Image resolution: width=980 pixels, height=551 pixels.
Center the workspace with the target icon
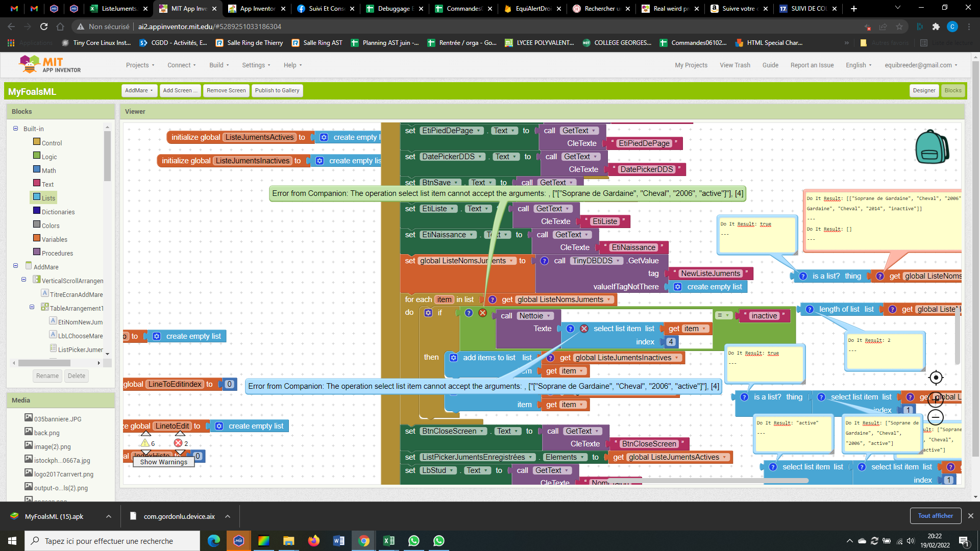pyautogui.click(x=936, y=378)
